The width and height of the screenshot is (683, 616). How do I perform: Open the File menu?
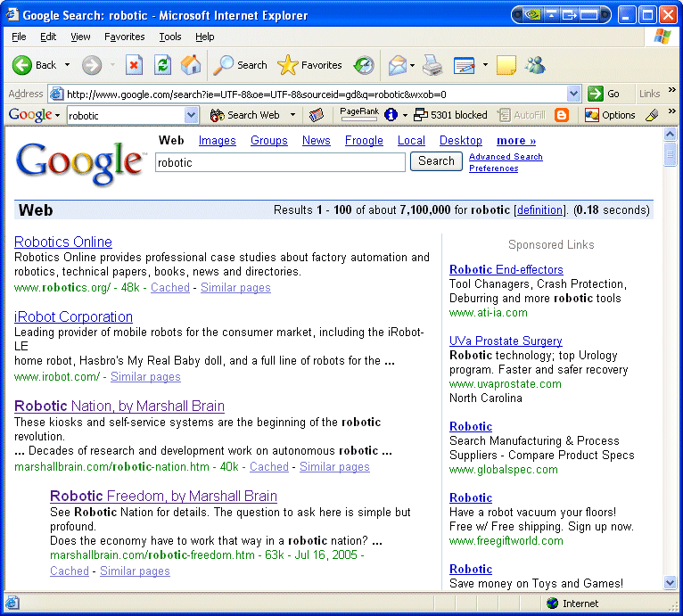pyautogui.click(x=19, y=37)
